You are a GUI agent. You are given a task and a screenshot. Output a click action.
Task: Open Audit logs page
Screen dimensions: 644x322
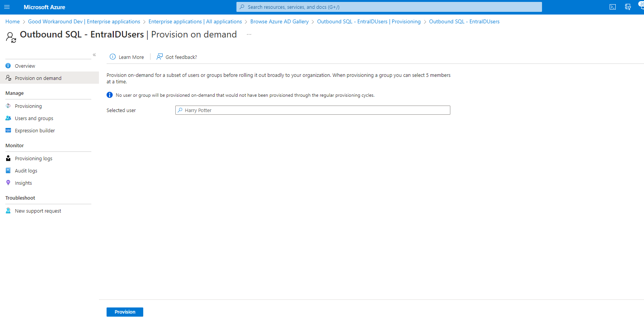(x=26, y=171)
